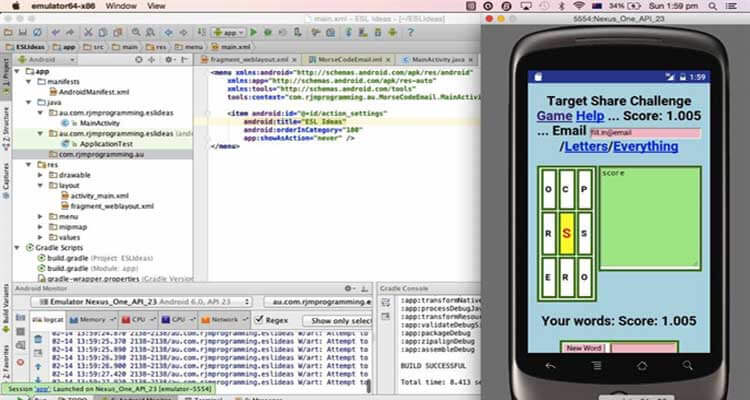750x400 pixels.
Task: Click the Scroll from Source target icon
Action: pos(139,60)
